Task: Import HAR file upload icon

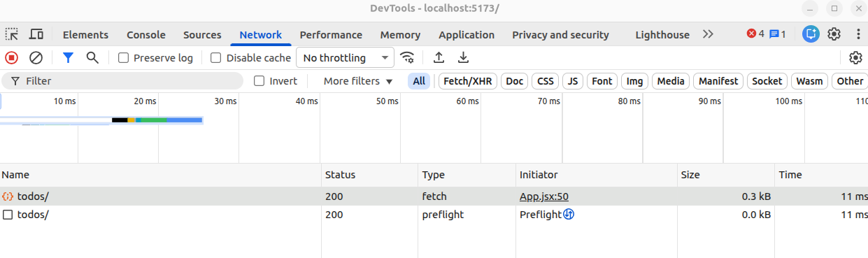Action: click(x=439, y=58)
